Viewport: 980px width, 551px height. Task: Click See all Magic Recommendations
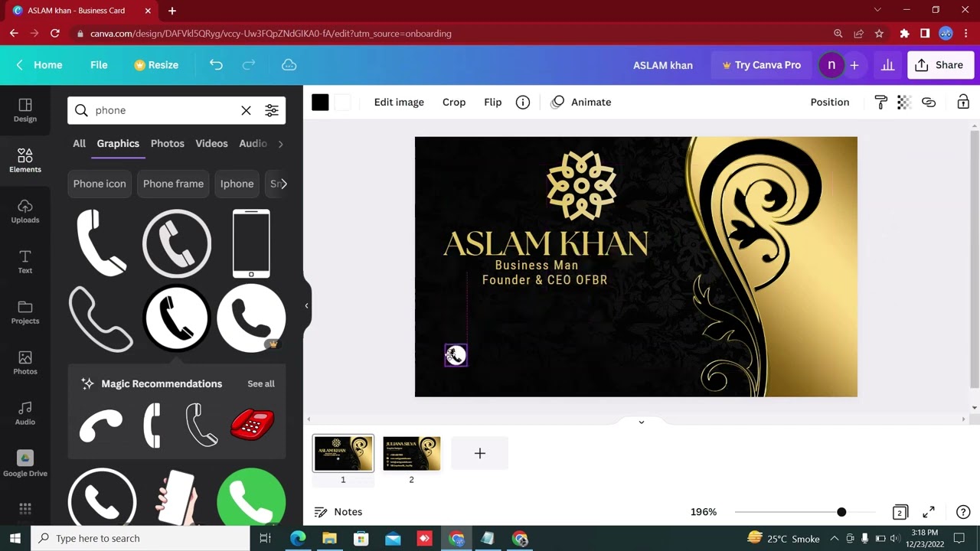[x=261, y=383]
